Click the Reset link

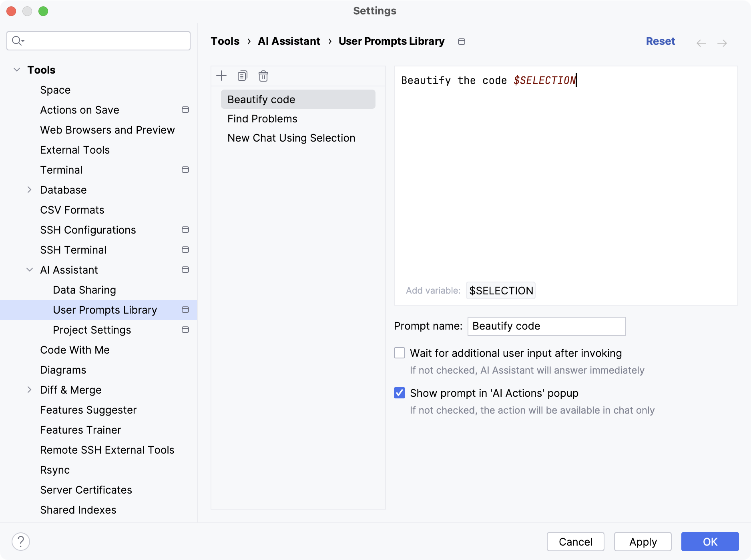[660, 41]
